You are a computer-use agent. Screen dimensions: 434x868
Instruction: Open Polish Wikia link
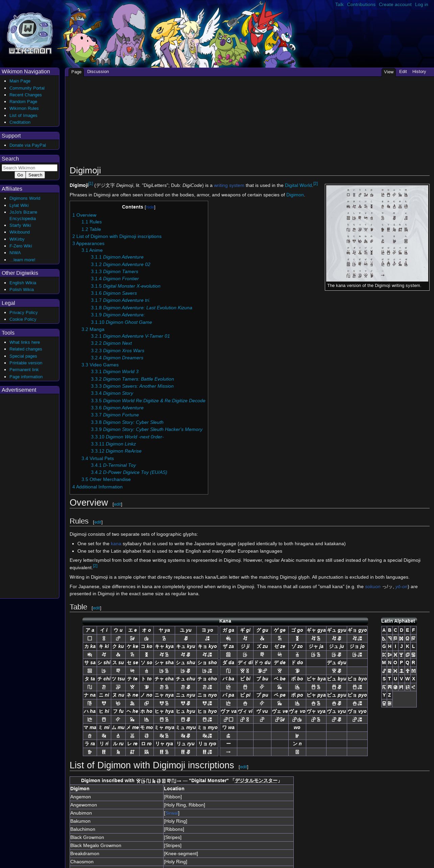[22, 290]
